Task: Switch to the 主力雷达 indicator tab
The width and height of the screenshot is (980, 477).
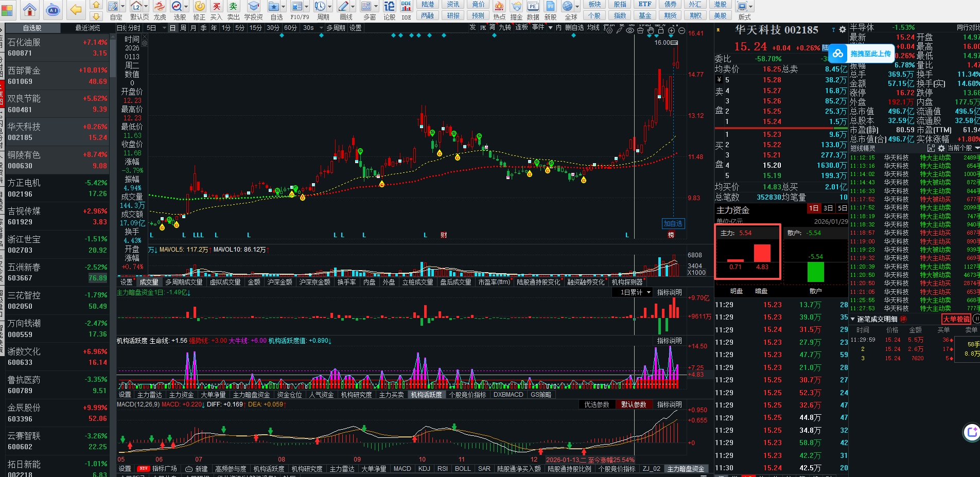Action: tap(150, 395)
